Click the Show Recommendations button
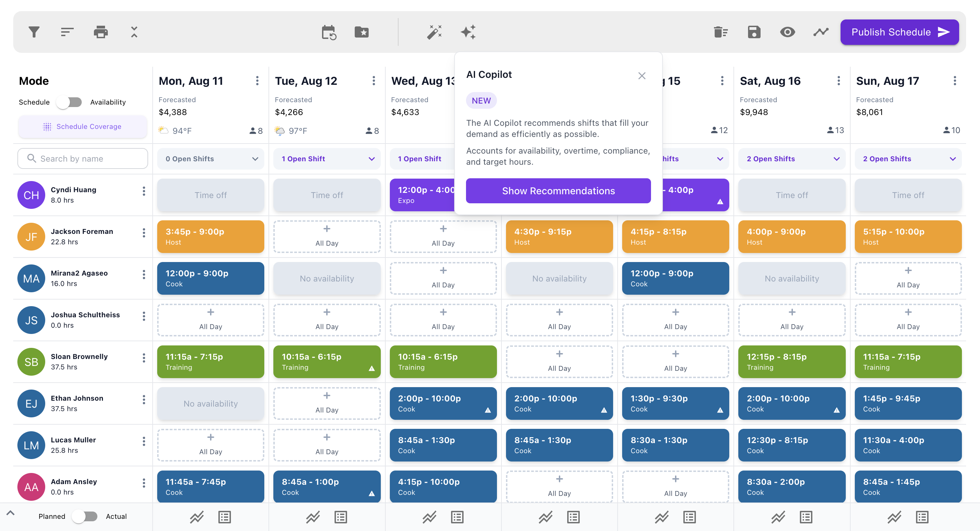 558,191
